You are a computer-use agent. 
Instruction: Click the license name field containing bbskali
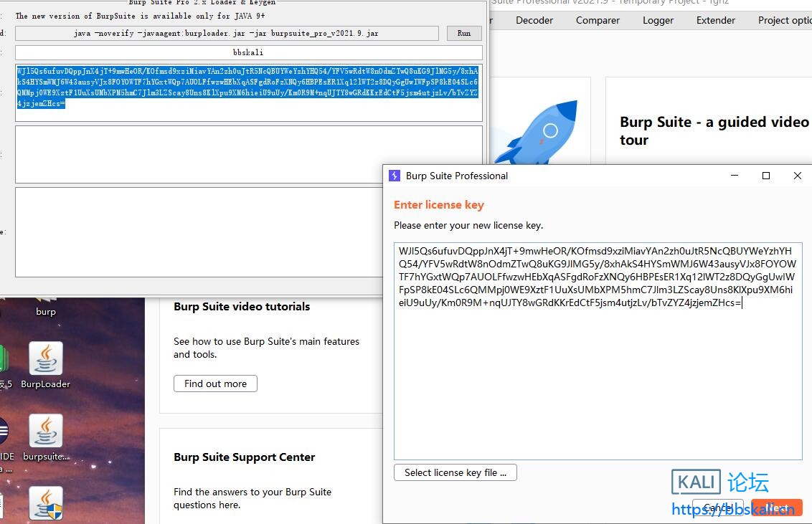(248, 52)
